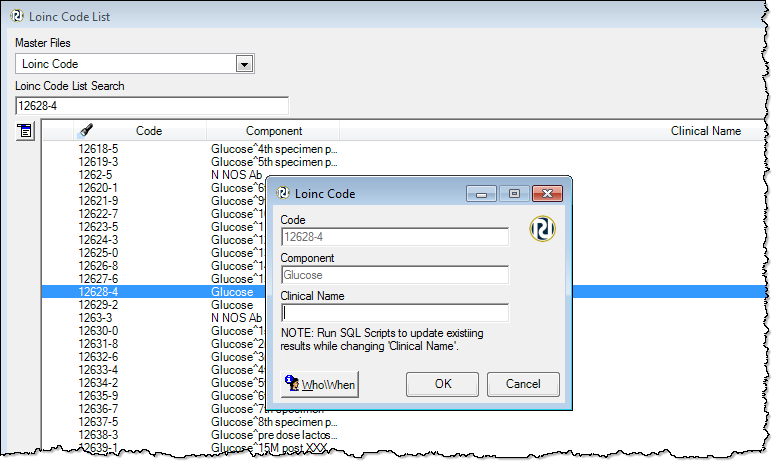The image size is (776, 464).
Task: Select row with code 12618-5
Action: click(98, 148)
